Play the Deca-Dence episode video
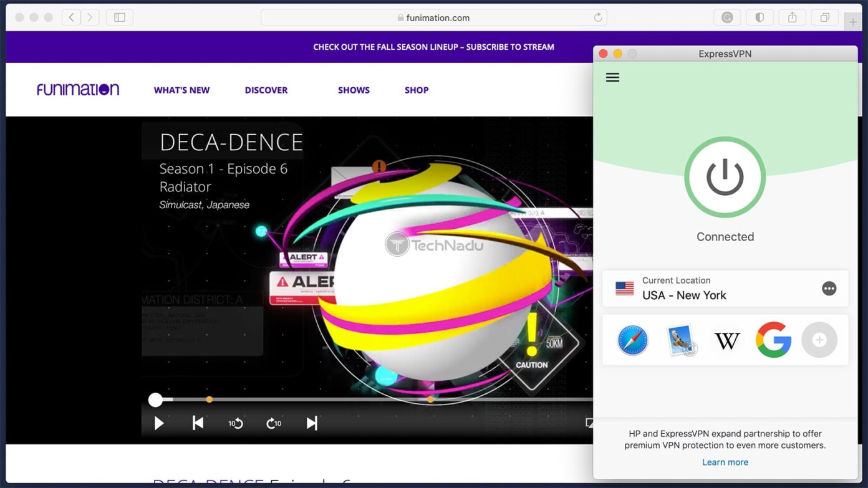The width and height of the screenshot is (868, 488). [x=159, y=423]
